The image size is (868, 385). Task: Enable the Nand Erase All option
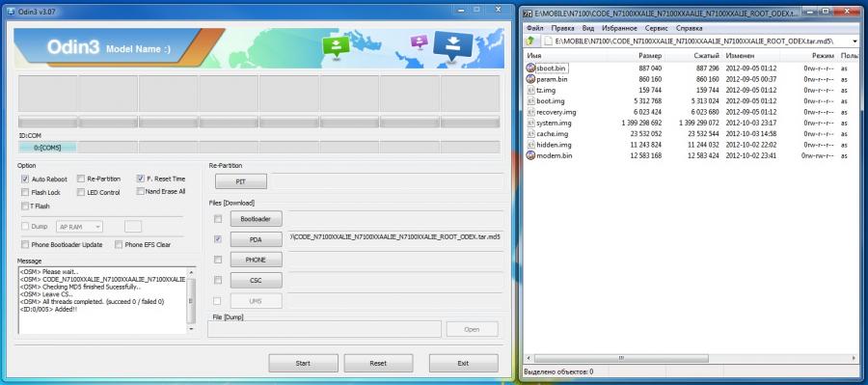pos(140,191)
